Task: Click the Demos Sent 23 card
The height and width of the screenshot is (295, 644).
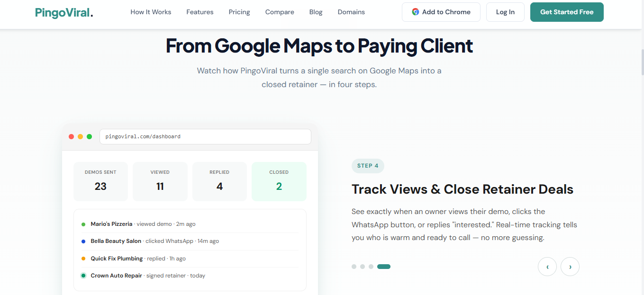Action: (x=100, y=181)
